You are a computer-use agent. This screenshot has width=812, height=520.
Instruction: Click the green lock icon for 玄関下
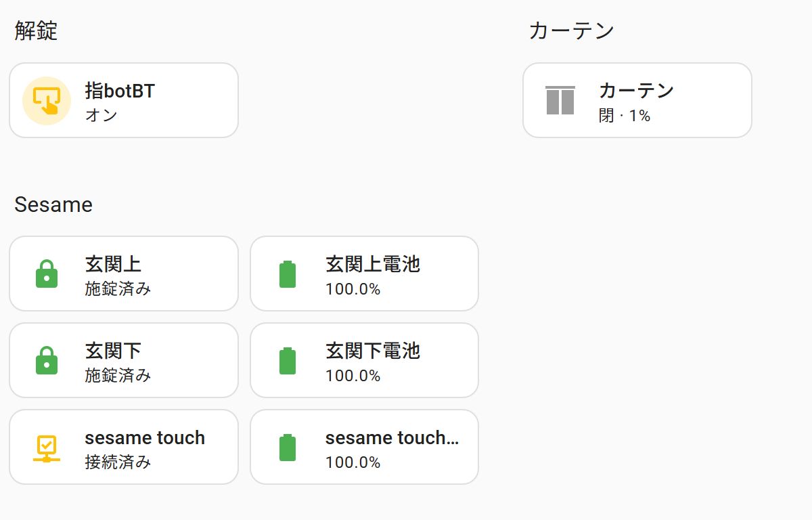(47, 361)
